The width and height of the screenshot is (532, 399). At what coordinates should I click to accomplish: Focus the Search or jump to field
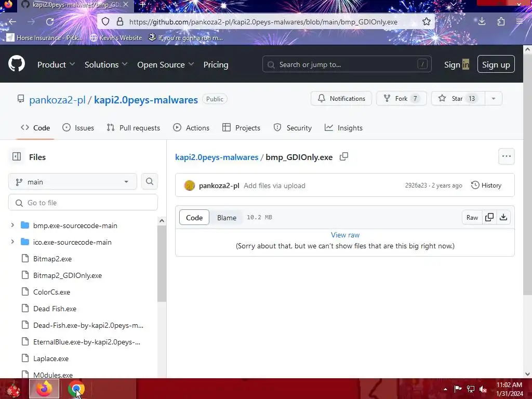(x=347, y=64)
